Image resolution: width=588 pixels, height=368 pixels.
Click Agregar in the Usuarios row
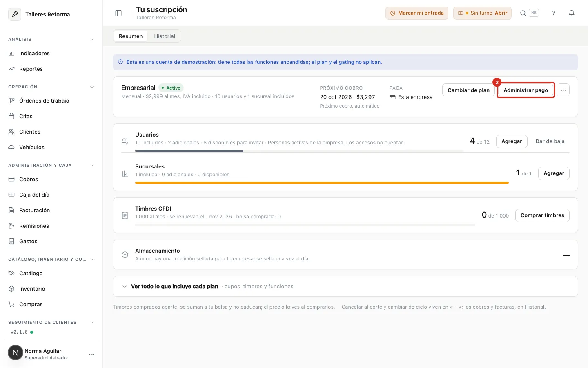pos(512,141)
